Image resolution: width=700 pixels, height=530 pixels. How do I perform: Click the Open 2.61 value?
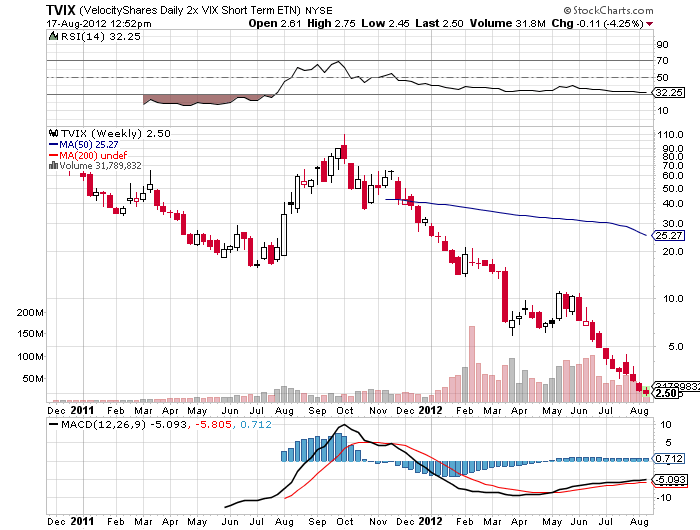(275, 23)
